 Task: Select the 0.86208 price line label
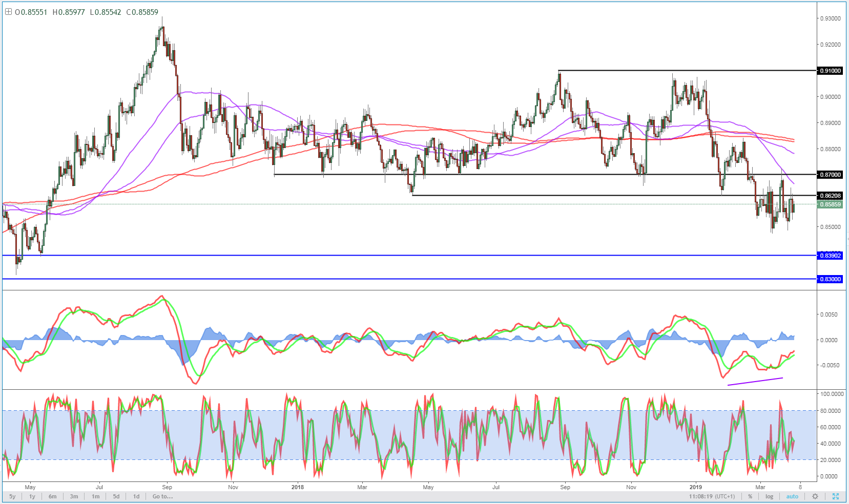tap(830, 196)
